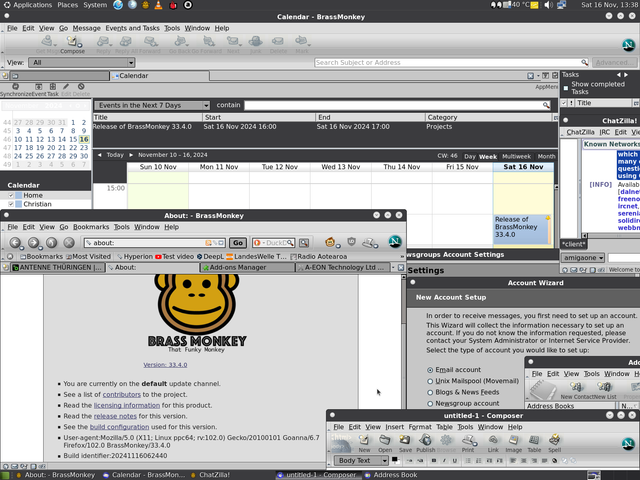Viewport: 640px width, 480px height.
Task: Click the monkey face icon in browser toolbar
Action: (330, 242)
